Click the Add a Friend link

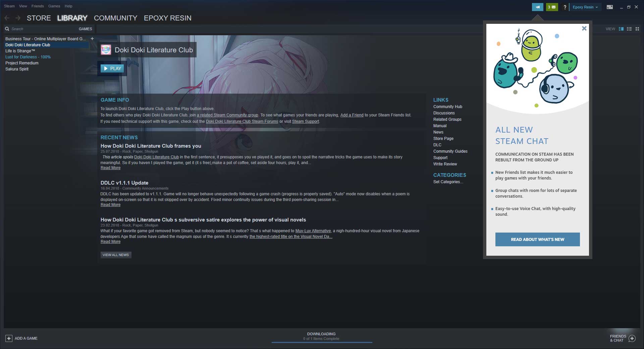[x=352, y=115]
